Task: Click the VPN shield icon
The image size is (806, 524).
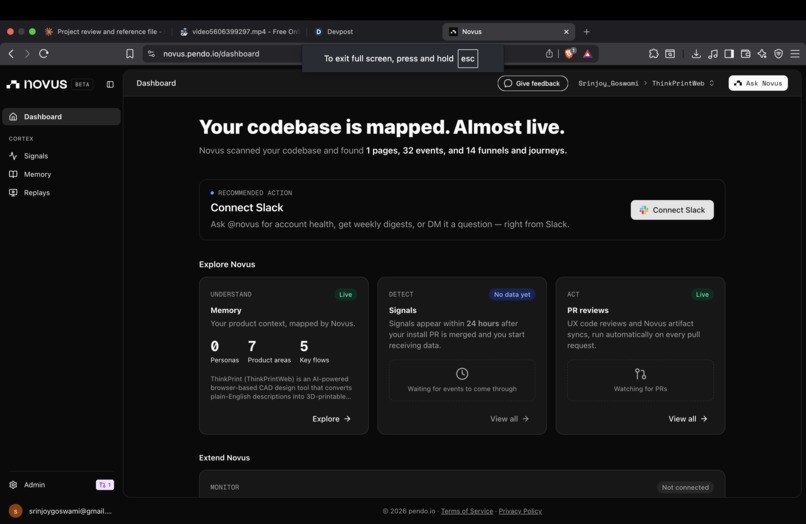Action: 778,53
